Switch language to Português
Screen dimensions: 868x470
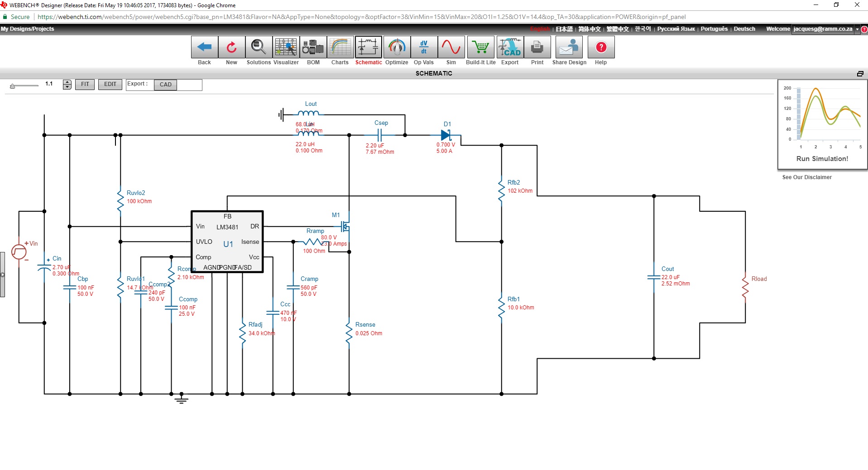(x=714, y=29)
